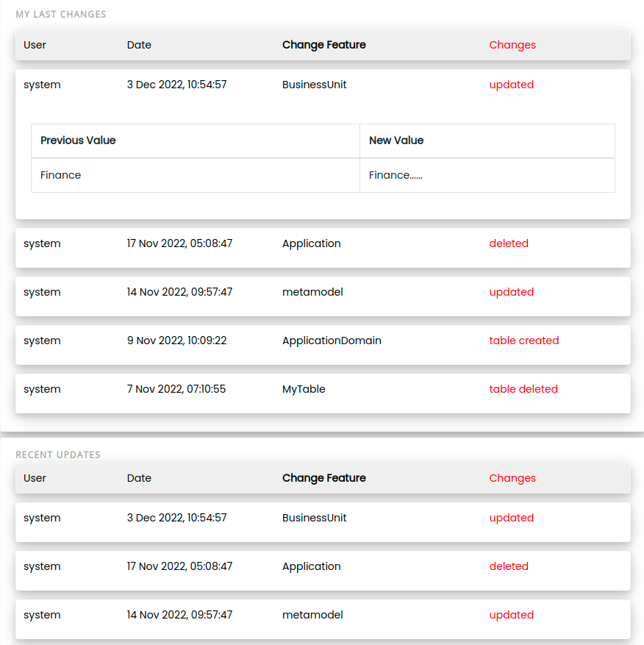This screenshot has height=645, width=644.
Task: Click the Change Feature header in My Last Changes
Action: (x=323, y=45)
